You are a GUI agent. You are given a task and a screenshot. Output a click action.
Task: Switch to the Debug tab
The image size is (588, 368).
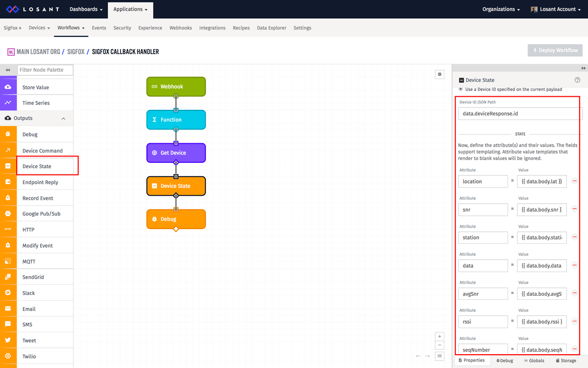pos(505,361)
